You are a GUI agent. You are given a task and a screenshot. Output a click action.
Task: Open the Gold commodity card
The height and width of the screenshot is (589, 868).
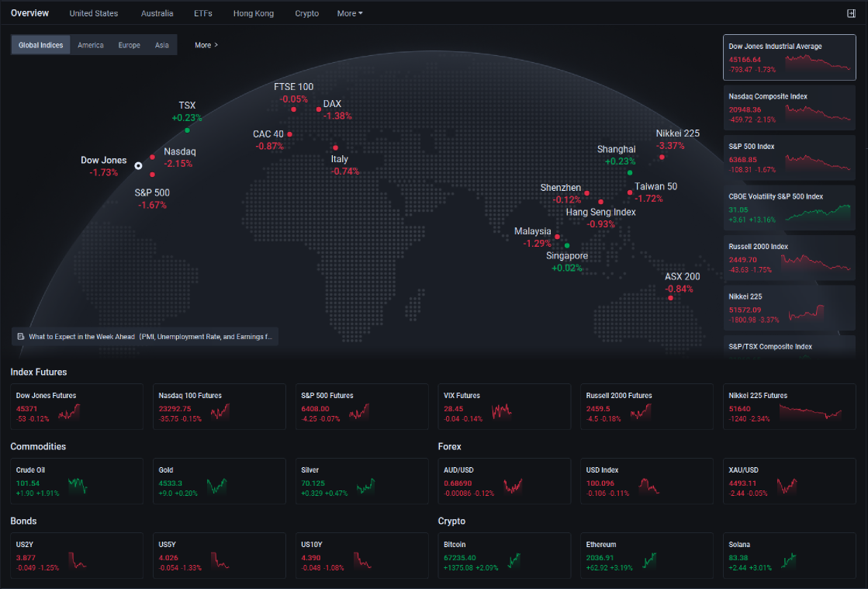coord(220,481)
